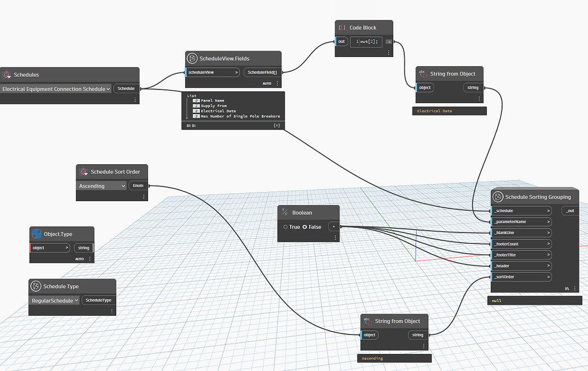The height and width of the screenshot is (371, 588).
Task: Open the options menu on Code Block node
Action: tap(389, 52)
